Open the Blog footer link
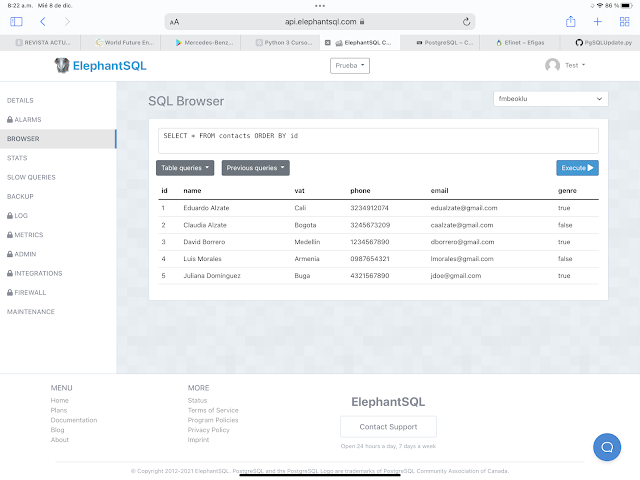 tap(58, 430)
